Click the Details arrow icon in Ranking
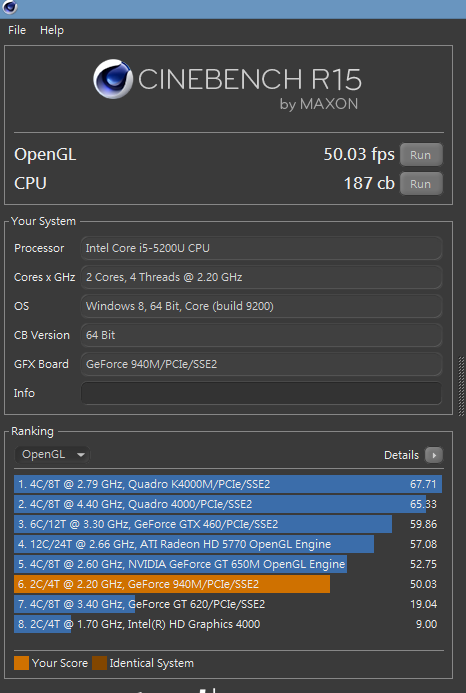Screen dimensions: 466x693 [x=434, y=455]
